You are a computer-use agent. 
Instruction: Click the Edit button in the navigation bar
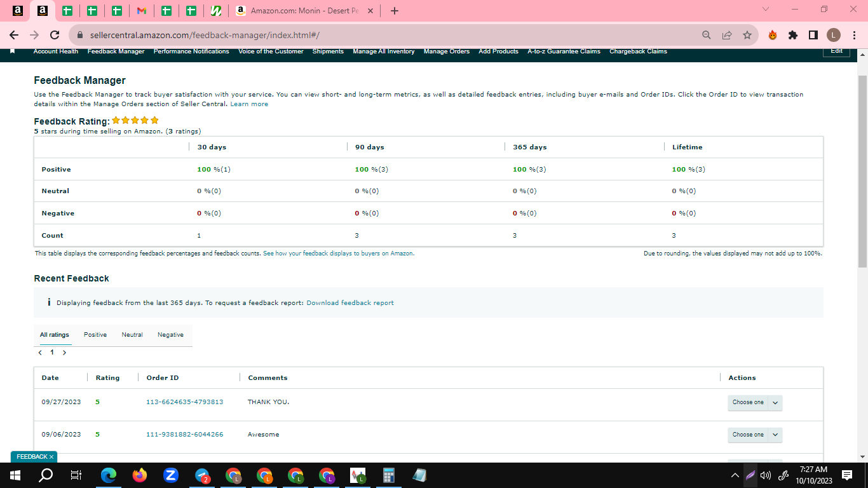[837, 51]
